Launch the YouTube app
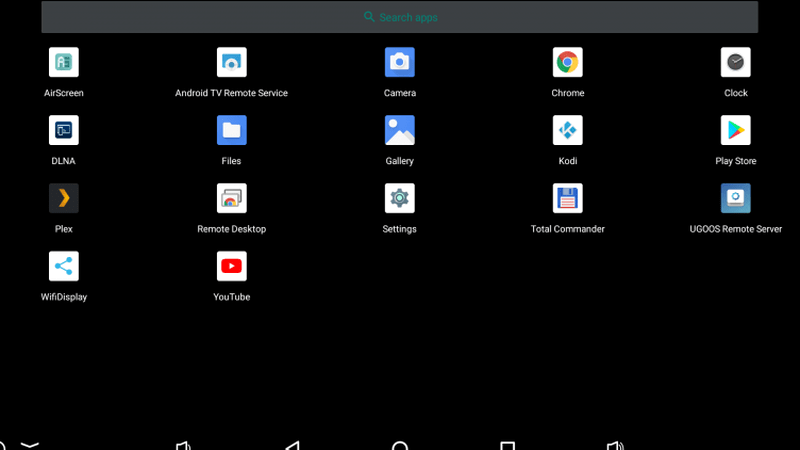Screen dimensions: 800x450 (x=232, y=266)
